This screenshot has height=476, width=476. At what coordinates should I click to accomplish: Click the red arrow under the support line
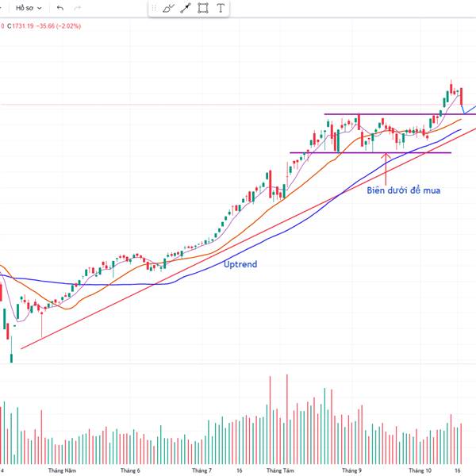[386, 167]
